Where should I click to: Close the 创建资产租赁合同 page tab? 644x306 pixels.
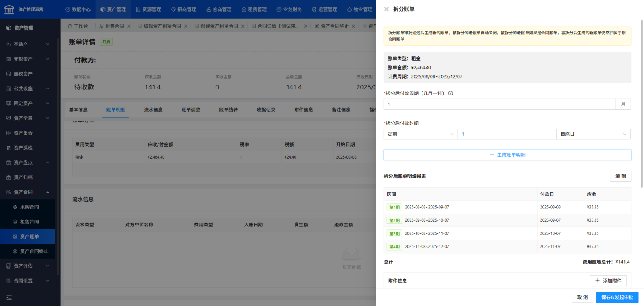(x=243, y=26)
